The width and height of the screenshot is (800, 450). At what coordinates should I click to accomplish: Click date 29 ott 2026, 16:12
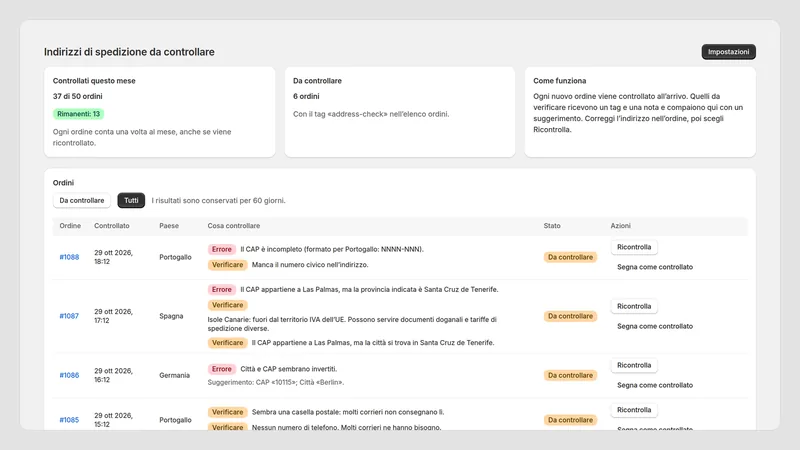[113, 375]
